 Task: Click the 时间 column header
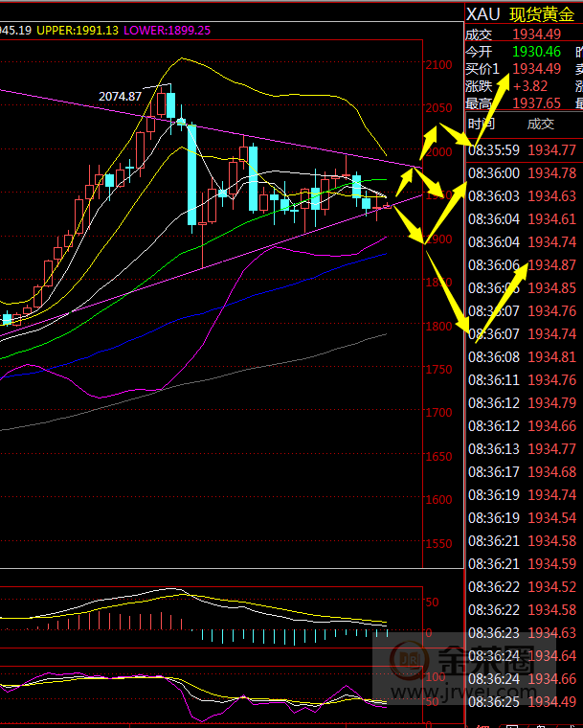pos(482,123)
